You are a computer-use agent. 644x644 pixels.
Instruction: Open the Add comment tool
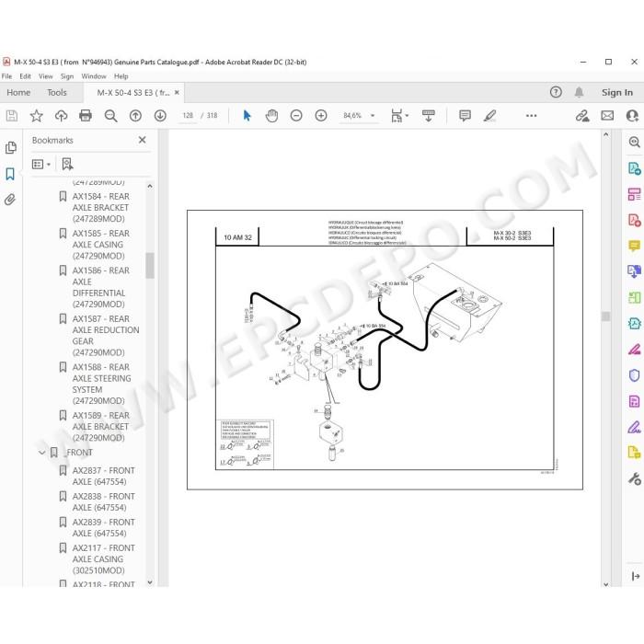(465, 115)
